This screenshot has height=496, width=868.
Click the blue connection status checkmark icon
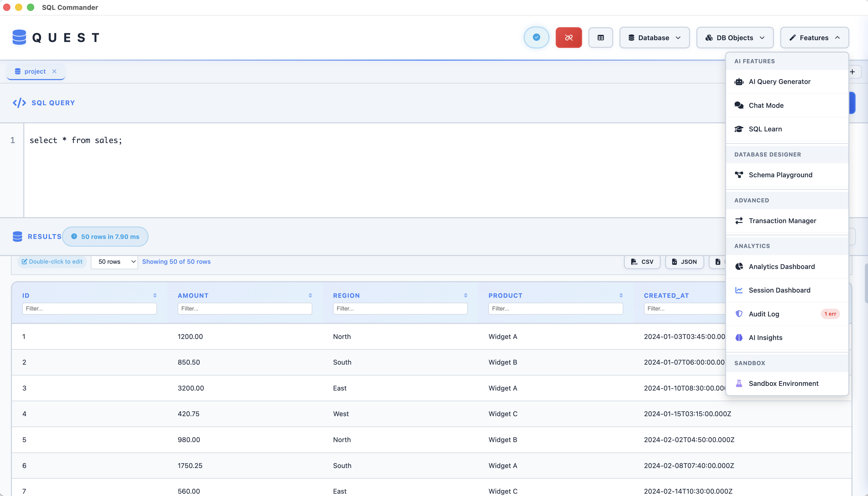[536, 37]
